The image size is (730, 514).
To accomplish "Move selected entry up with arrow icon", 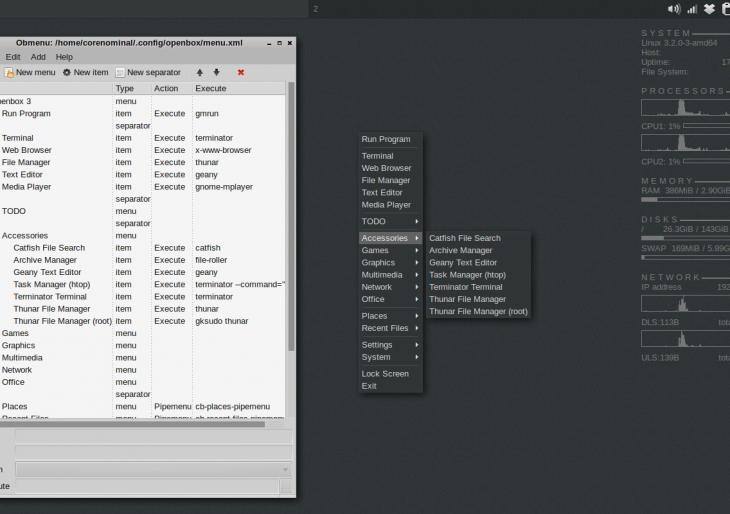I will [200, 73].
